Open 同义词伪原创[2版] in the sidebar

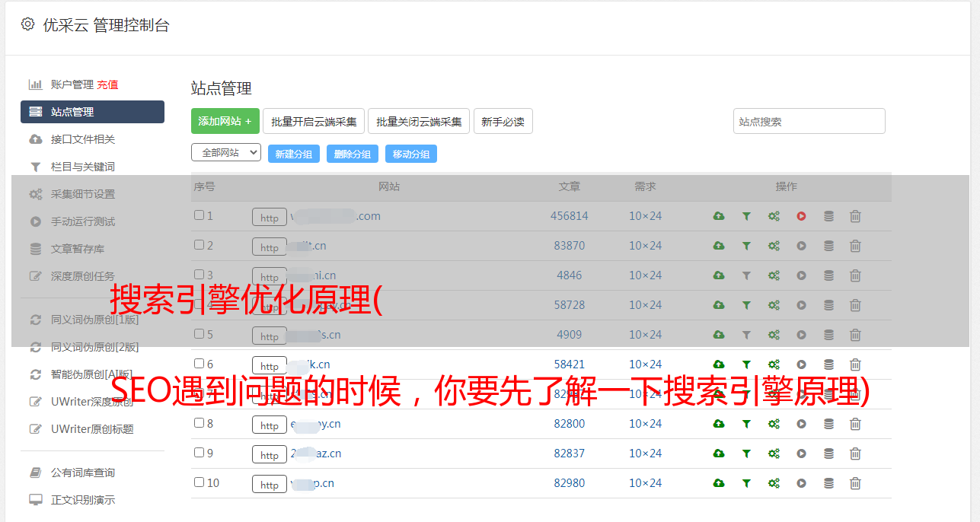tap(95, 347)
